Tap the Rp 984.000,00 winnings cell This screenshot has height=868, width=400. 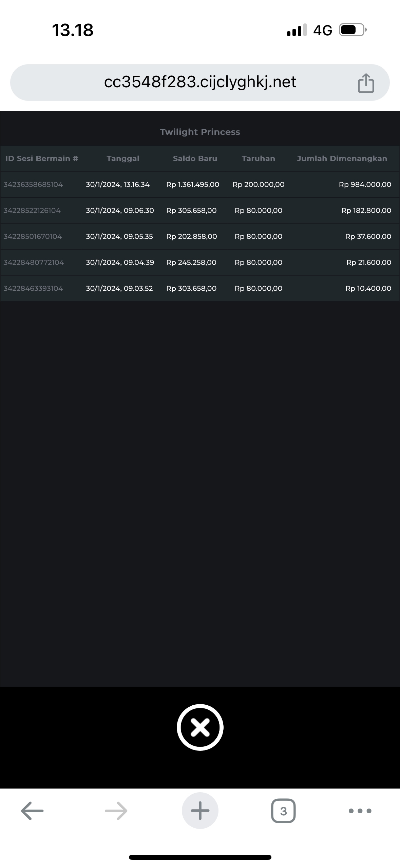pyautogui.click(x=365, y=185)
